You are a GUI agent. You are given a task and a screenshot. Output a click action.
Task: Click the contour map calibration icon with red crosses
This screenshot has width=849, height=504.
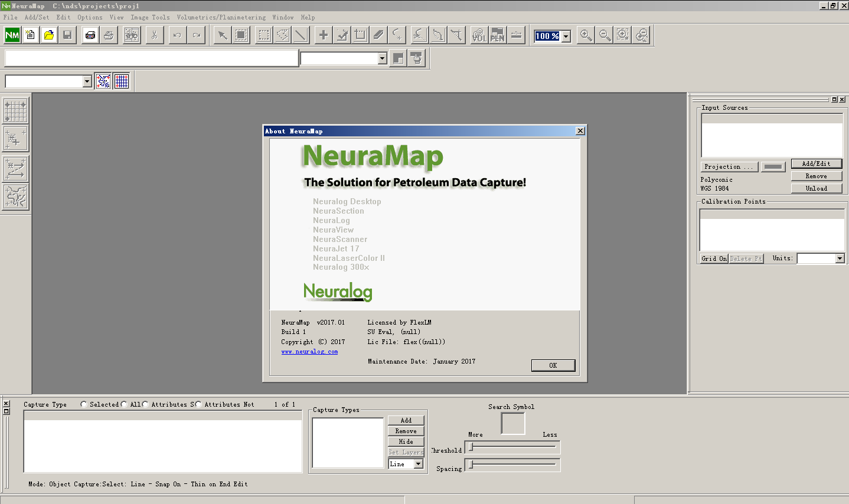coord(103,81)
